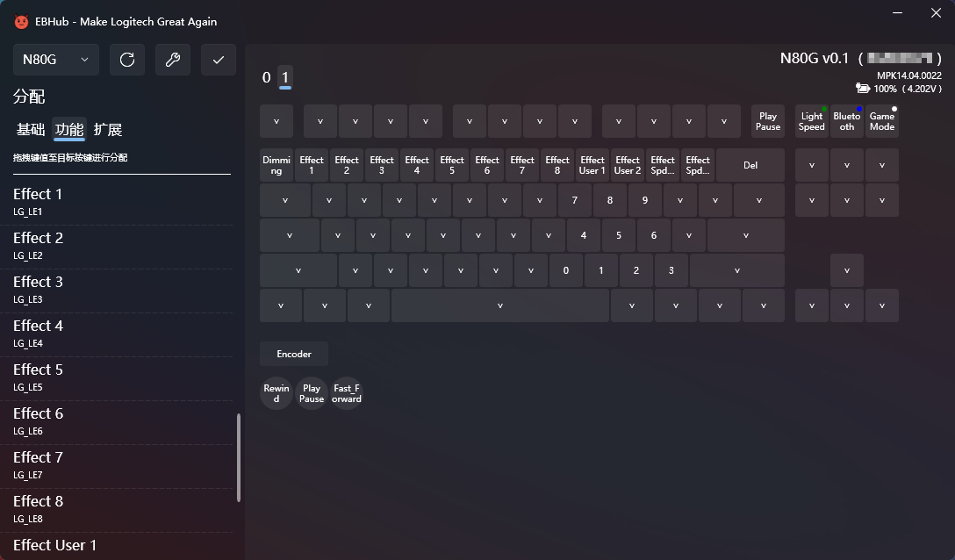Screen dimensions: 955x560
Task: Click the battery status icon
Action: coord(863,89)
